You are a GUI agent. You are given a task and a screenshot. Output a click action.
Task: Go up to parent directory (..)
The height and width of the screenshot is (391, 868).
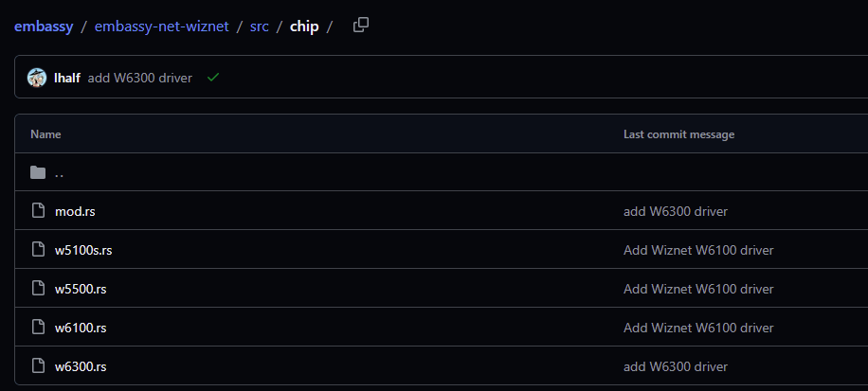[x=60, y=173]
